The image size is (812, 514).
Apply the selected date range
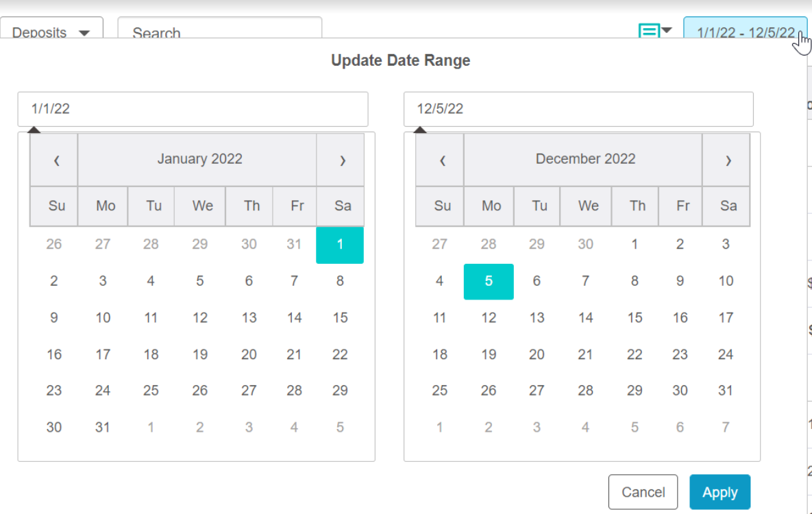[719, 491]
